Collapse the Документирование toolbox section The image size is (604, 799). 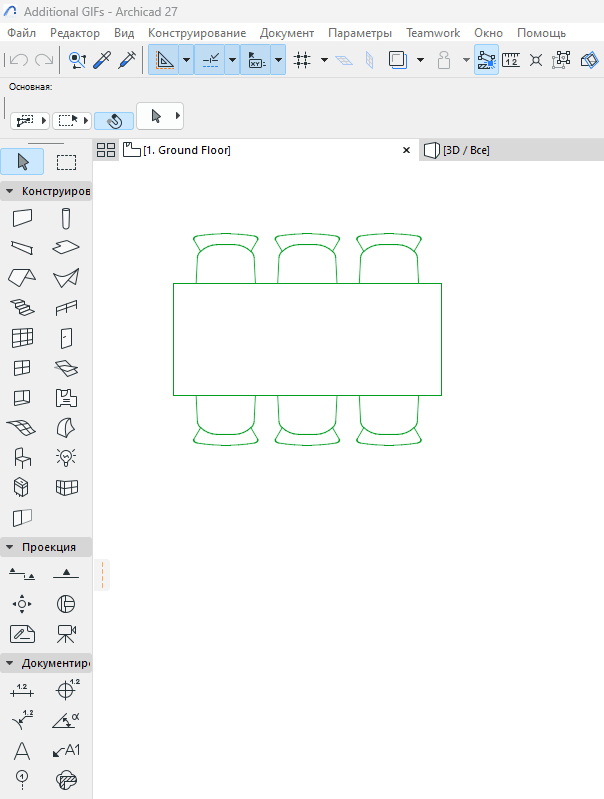click(x=9, y=663)
